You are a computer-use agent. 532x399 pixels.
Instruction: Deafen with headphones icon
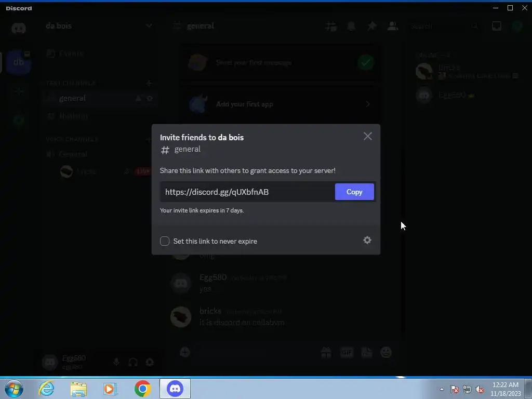(x=132, y=362)
